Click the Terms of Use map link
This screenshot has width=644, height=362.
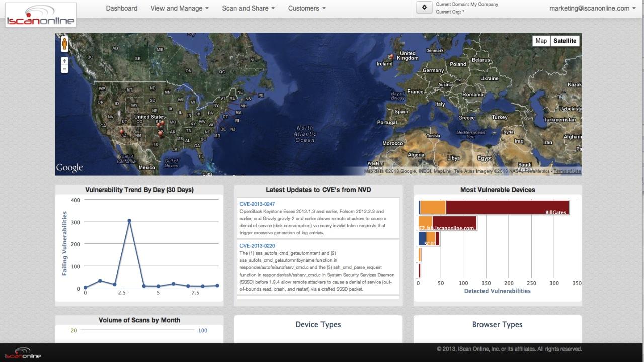coord(567,171)
